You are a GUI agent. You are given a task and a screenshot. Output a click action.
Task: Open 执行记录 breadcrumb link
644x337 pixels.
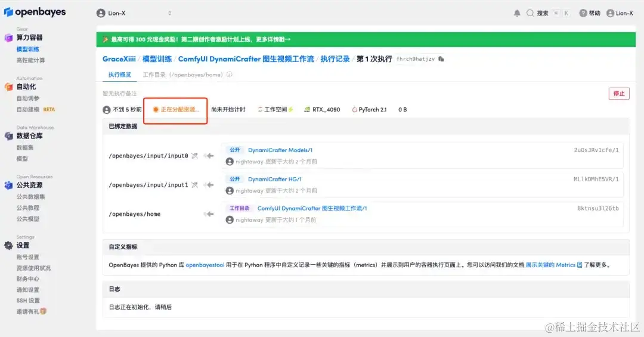(335, 59)
